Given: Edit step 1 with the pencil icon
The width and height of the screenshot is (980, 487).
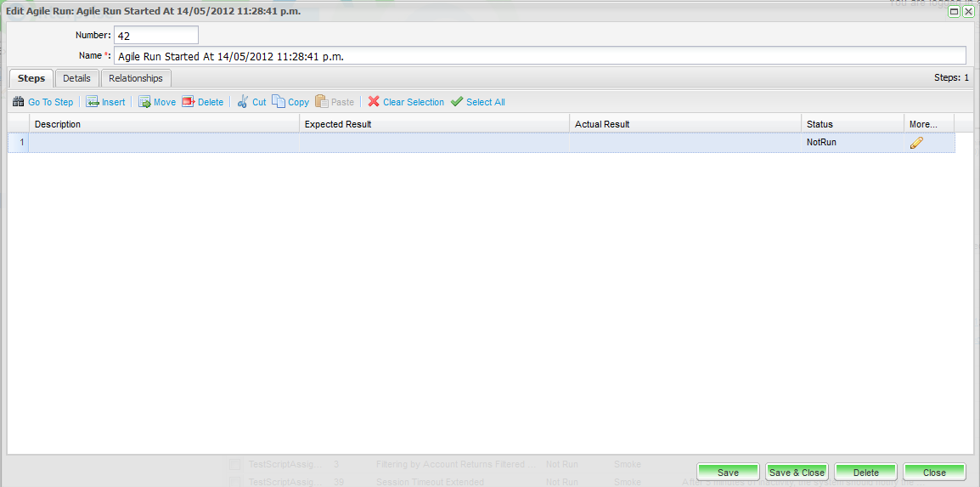Looking at the screenshot, I should click(916, 143).
